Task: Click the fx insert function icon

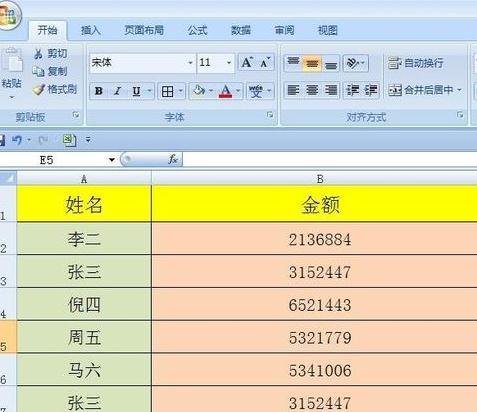Action: coord(173,160)
